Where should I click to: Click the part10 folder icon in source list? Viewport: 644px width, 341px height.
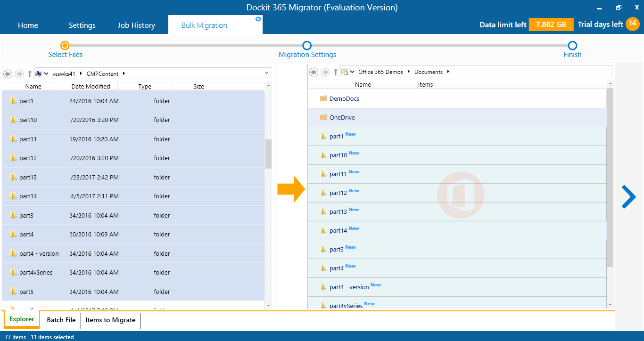pyautogui.click(x=13, y=120)
